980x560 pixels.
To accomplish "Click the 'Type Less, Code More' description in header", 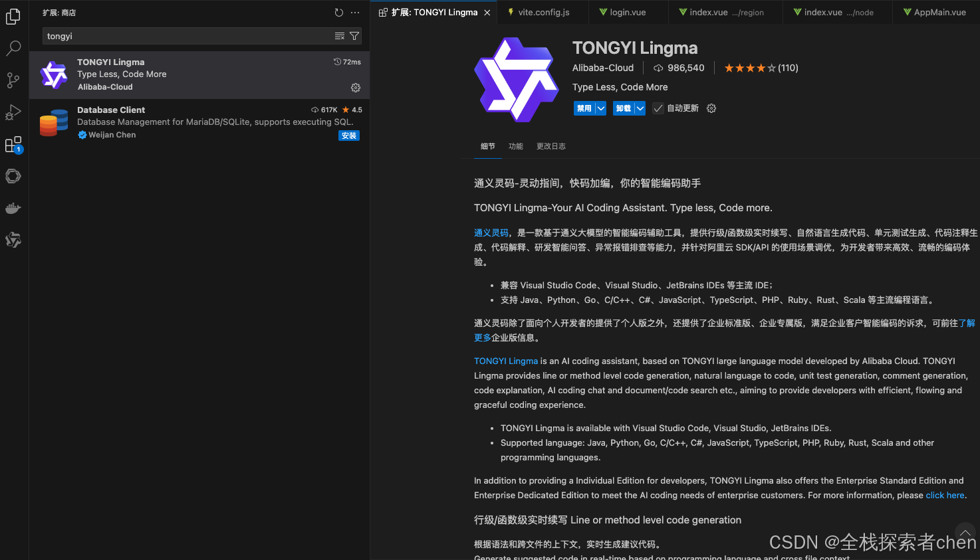I will 620,87.
